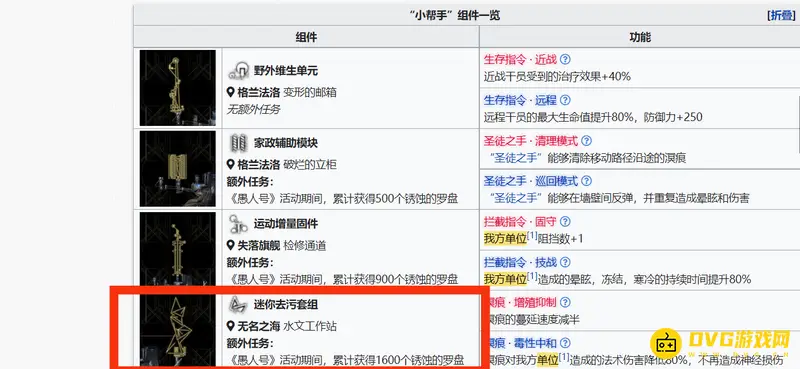Click the 生存指令·远程 function title
The width and height of the screenshot is (800, 369).
pyautogui.click(x=520, y=100)
